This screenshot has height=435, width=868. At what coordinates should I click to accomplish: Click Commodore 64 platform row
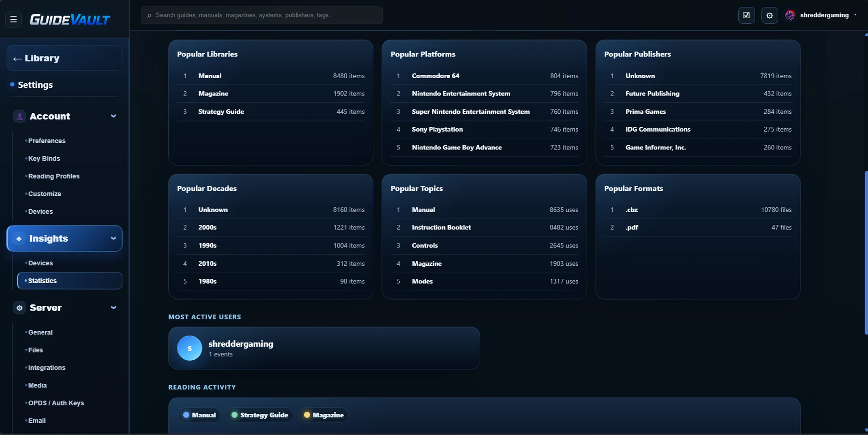click(484, 76)
